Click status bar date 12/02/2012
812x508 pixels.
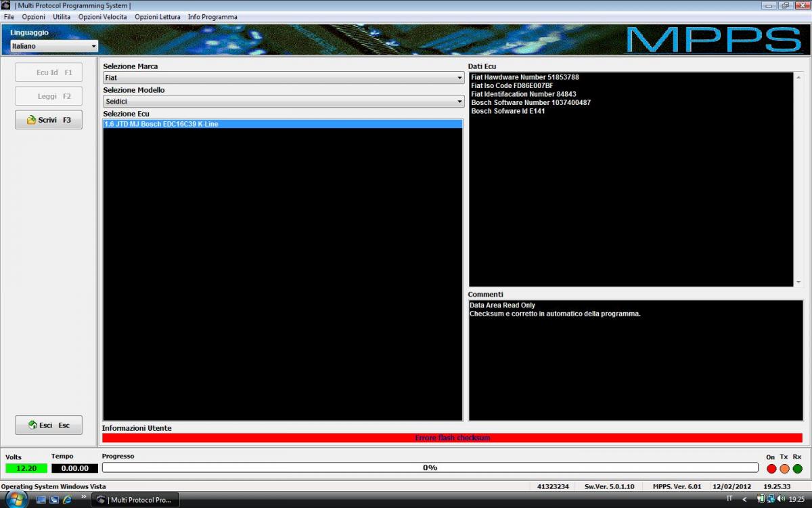coord(731,486)
